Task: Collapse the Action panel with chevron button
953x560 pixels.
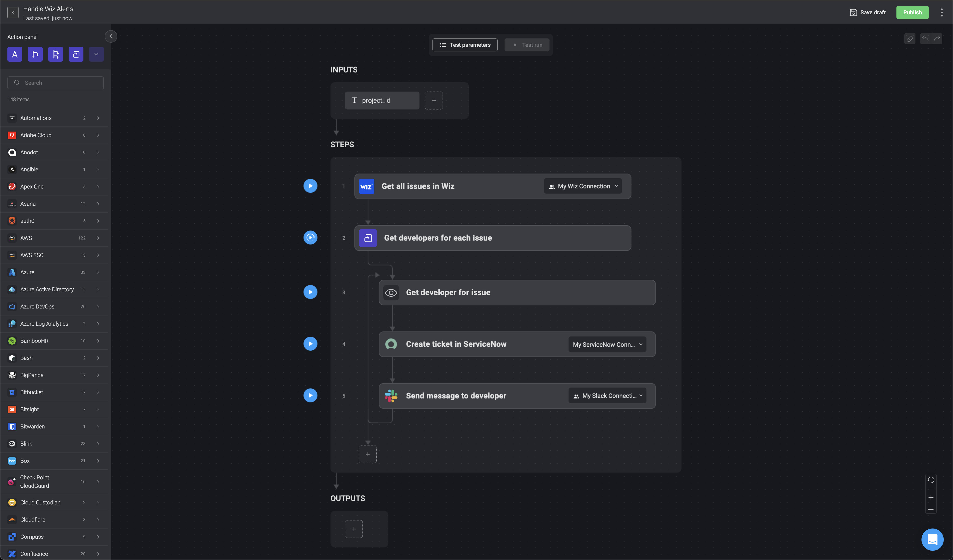Action: point(111,37)
